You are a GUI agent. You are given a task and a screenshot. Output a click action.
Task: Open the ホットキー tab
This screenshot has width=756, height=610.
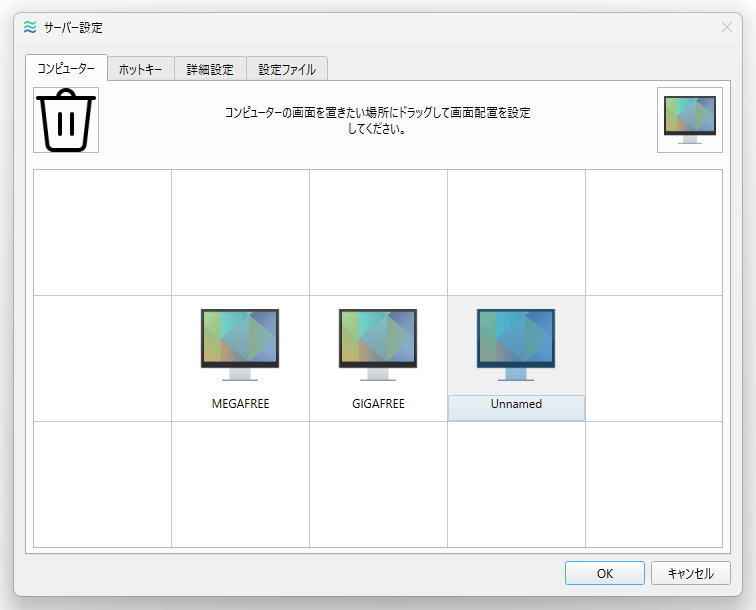[x=140, y=70]
